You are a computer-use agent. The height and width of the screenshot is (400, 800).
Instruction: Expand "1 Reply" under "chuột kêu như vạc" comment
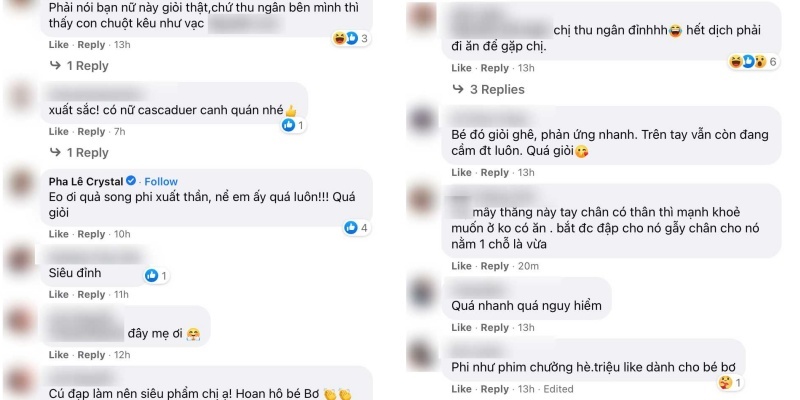click(79, 66)
